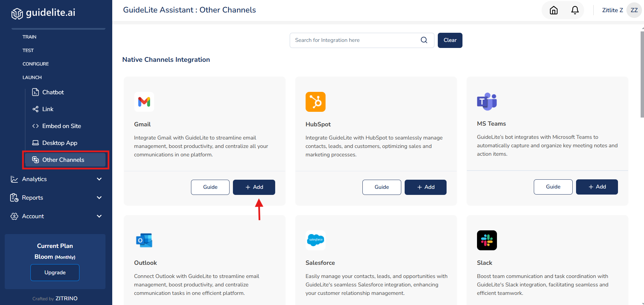Image resolution: width=644 pixels, height=305 pixels.
Task: Click the Account gear icon
Action: (x=14, y=216)
